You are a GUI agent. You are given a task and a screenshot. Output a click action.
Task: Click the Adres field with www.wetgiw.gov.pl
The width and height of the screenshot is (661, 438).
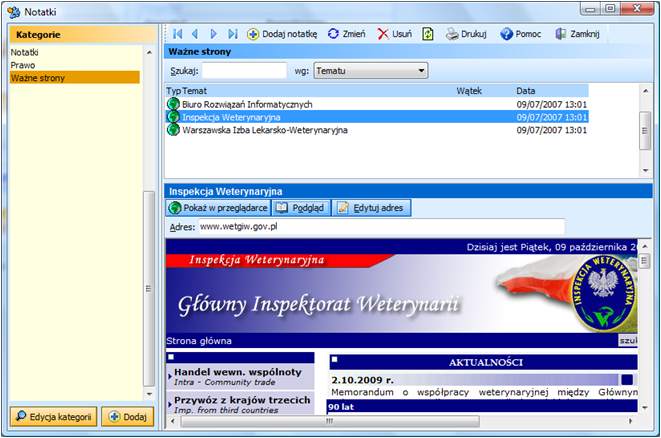click(381, 227)
